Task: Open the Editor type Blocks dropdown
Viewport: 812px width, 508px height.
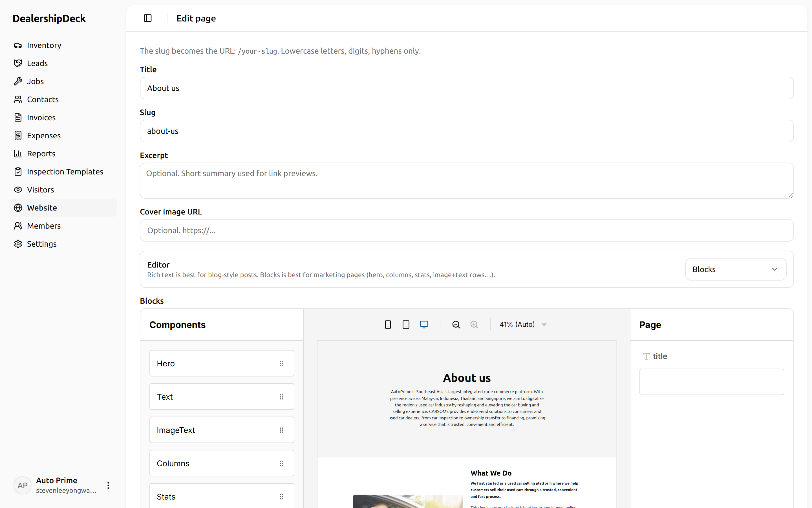Action: click(736, 269)
